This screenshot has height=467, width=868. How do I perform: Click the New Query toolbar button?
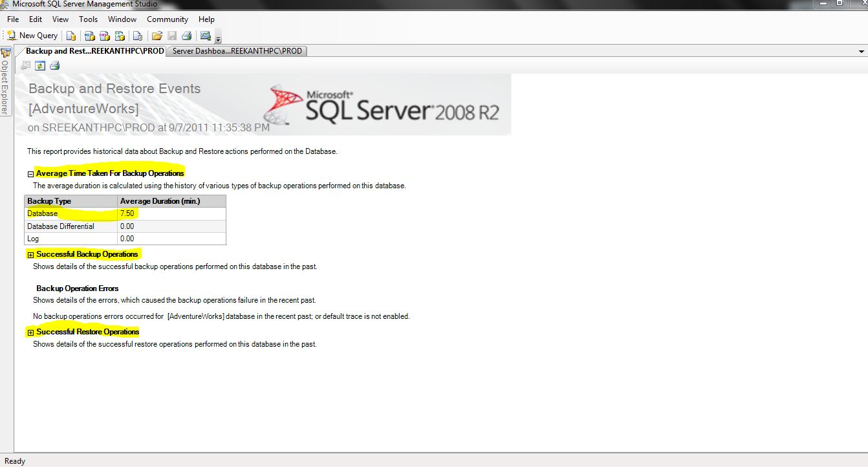[x=32, y=36]
